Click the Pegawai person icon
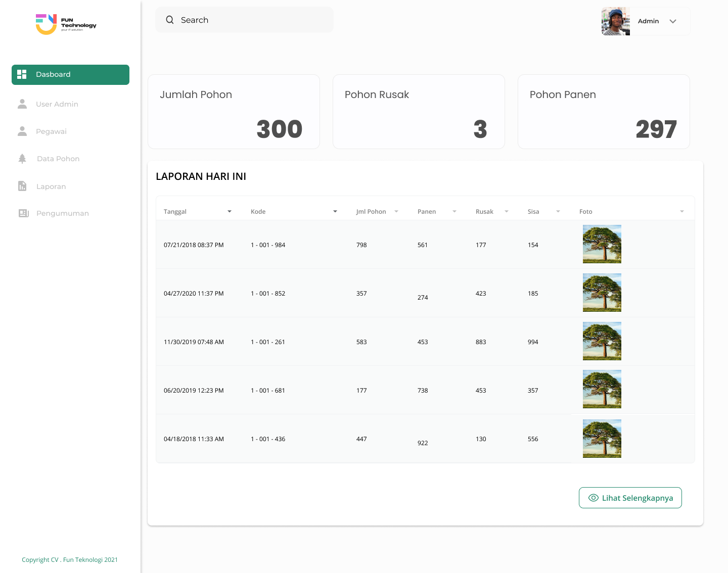Screen dimensions: 728x573 22,131
